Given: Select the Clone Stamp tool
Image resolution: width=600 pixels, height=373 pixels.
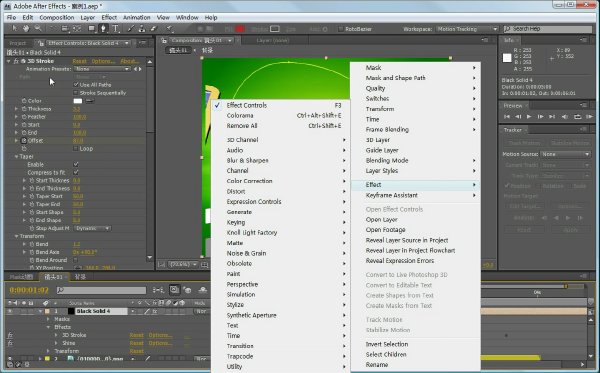Looking at the screenshot, I should (142, 28).
